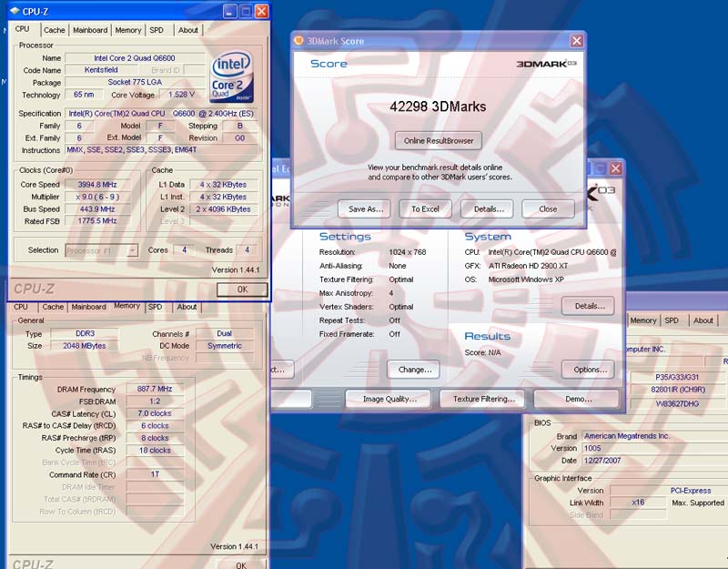Click the CAS# Latency 7.0 clocks value
728x569 pixels.
(x=155, y=413)
